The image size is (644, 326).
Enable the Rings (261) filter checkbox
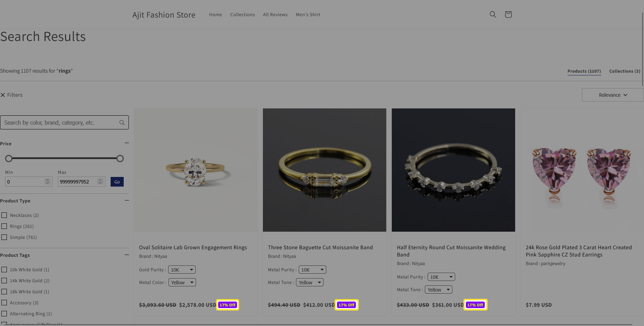(4, 226)
